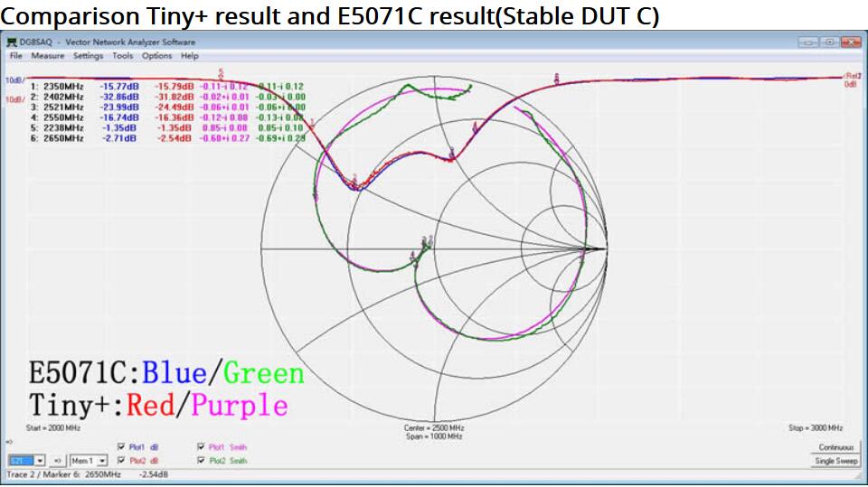The image size is (868, 487).
Task: Click marker row 2: 2402MHz
Action: pyautogui.click(x=57, y=97)
